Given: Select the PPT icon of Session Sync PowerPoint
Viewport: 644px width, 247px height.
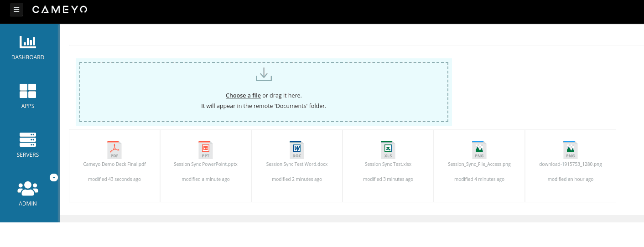Looking at the screenshot, I should (x=206, y=149).
